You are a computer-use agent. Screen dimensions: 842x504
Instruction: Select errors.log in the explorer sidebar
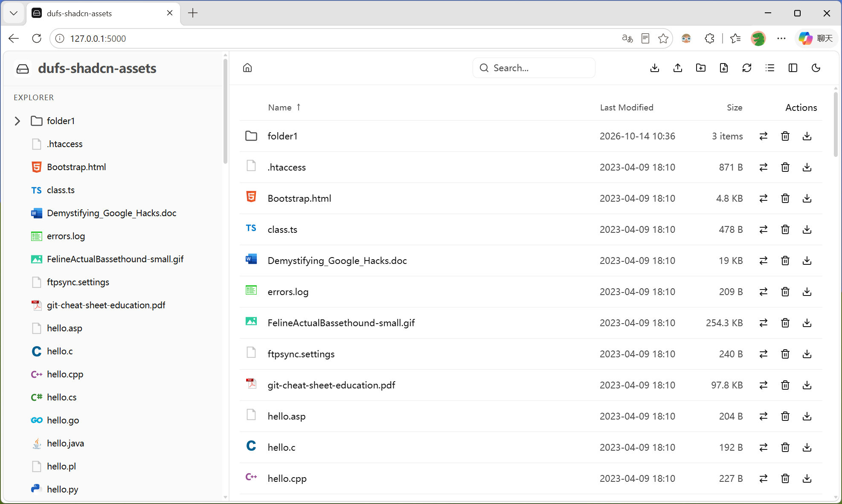66,236
